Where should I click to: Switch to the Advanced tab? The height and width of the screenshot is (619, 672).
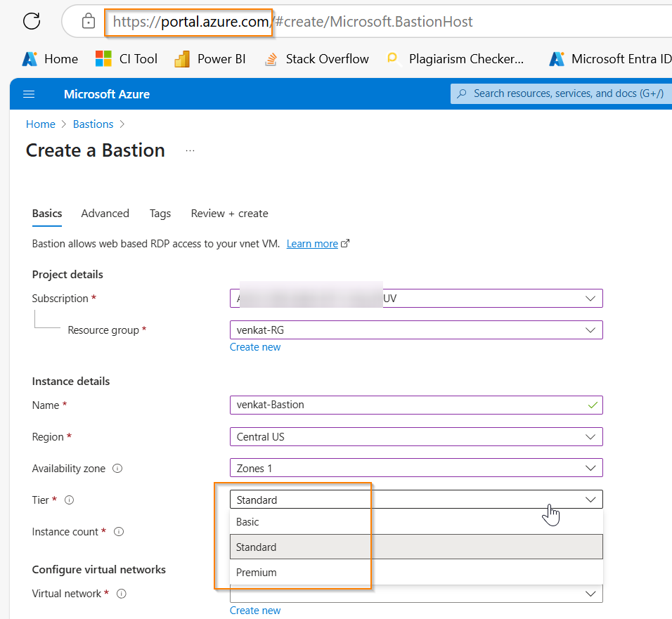(x=105, y=214)
